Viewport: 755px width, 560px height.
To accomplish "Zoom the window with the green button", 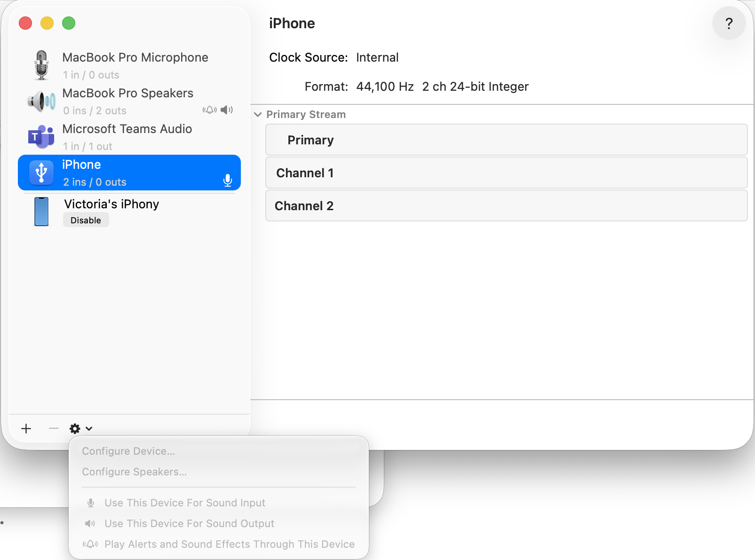I will click(69, 23).
